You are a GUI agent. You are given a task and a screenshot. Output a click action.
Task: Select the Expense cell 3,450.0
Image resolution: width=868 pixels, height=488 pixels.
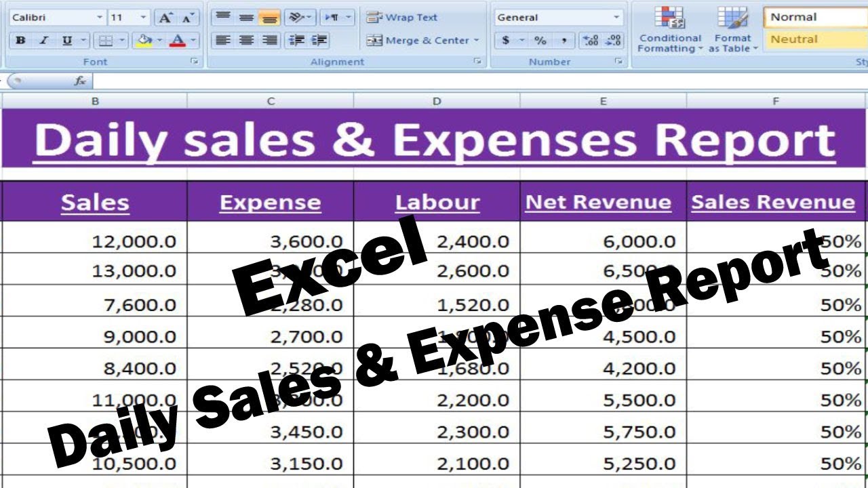[271, 428]
